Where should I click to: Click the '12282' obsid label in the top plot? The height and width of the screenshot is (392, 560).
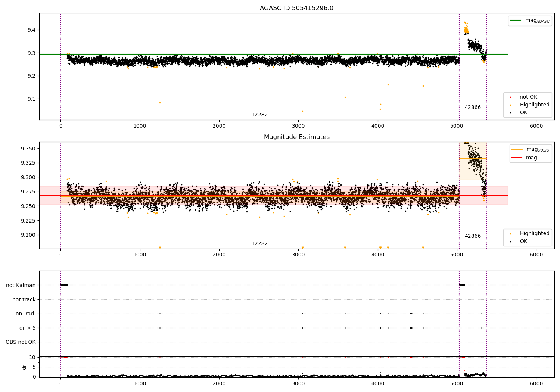[259, 115]
